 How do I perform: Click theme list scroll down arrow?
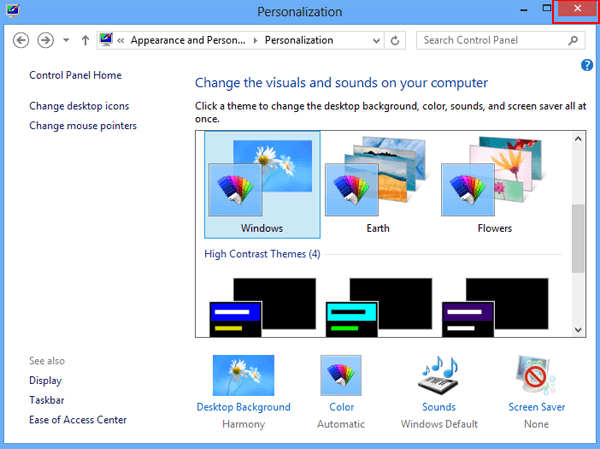(x=578, y=330)
